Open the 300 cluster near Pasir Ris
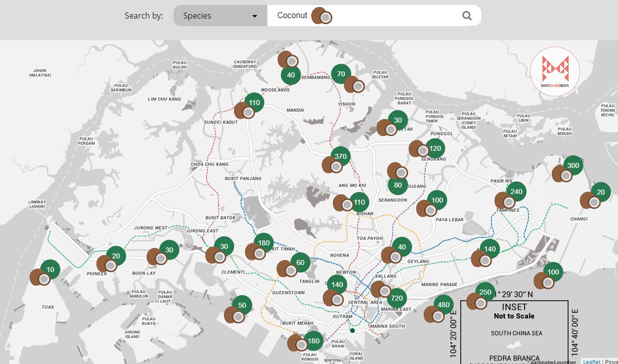618x364 pixels. tap(573, 165)
